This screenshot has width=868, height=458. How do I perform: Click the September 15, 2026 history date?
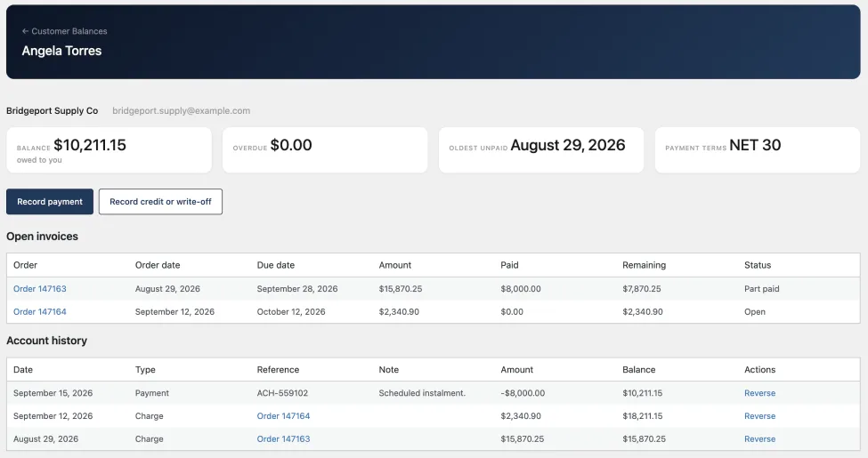coord(53,393)
